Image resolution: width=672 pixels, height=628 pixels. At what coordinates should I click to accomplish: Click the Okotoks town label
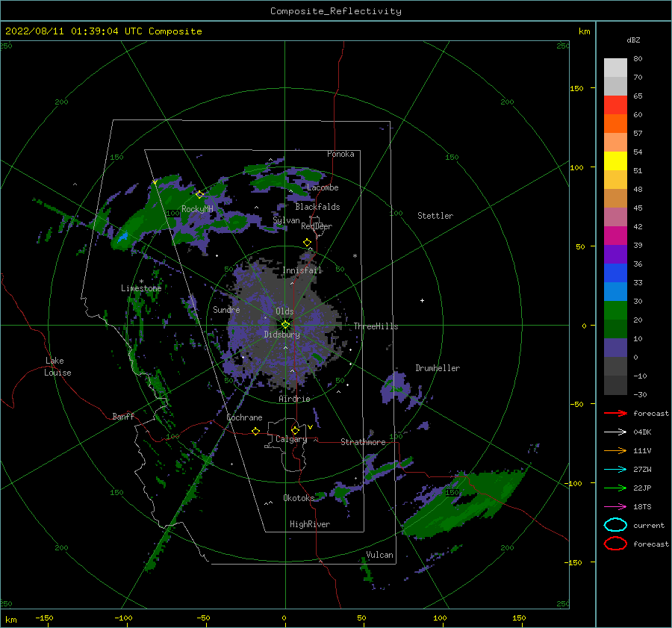[x=299, y=497]
